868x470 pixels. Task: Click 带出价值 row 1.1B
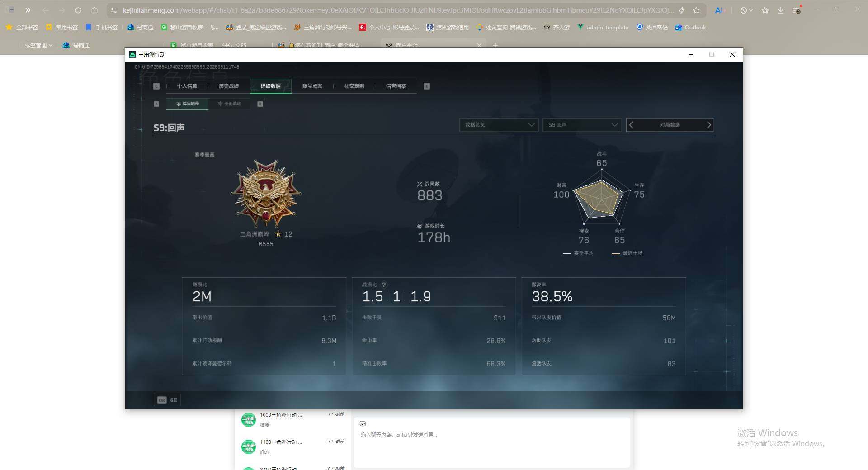[x=264, y=318]
